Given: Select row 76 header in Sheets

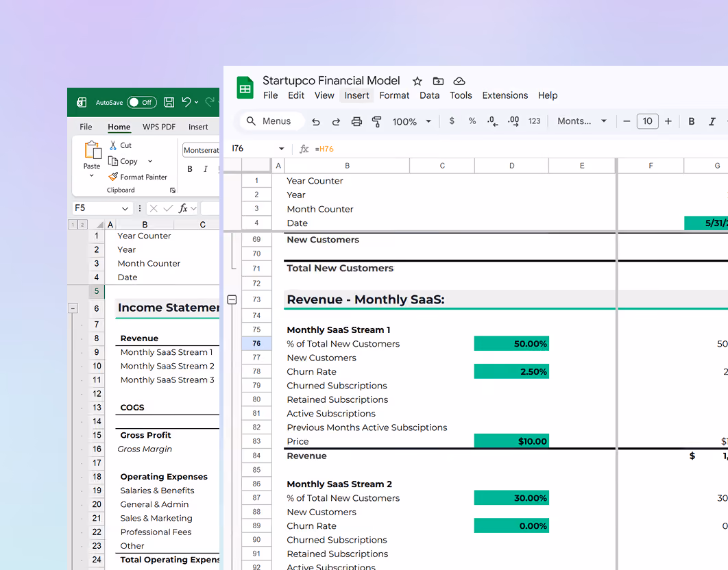Looking at the screenshot, I should point(256,343).
